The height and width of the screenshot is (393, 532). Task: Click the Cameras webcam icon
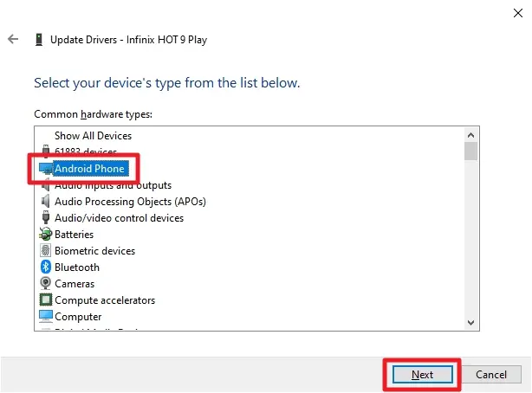[45, 283]
